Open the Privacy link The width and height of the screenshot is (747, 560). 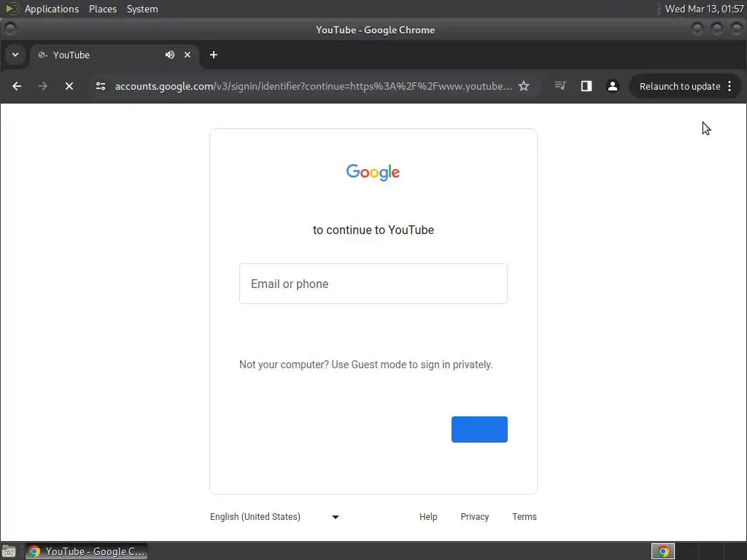coord(474,517)
